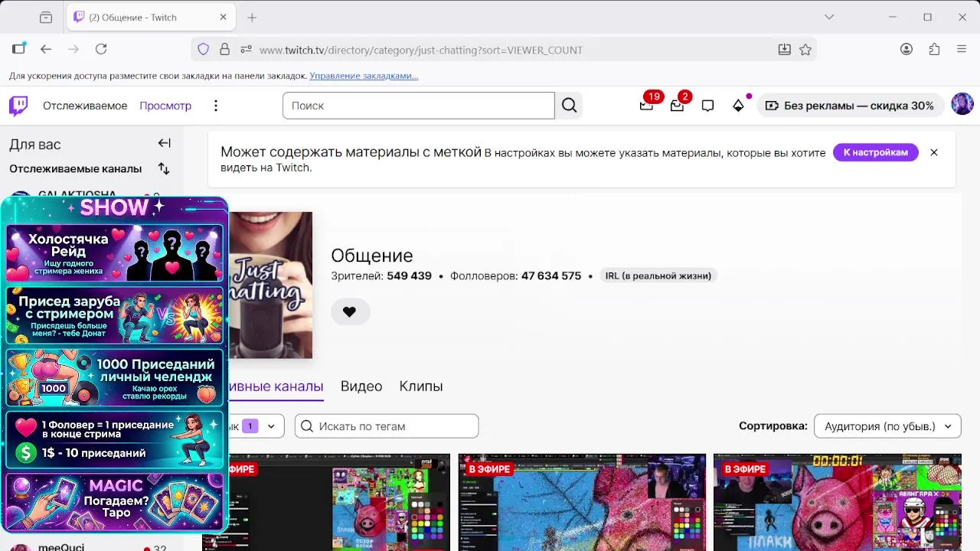The width and height of the screenshot is (980, 551).
Task: Open the user profile avatar menu
Action: point(962,105)
